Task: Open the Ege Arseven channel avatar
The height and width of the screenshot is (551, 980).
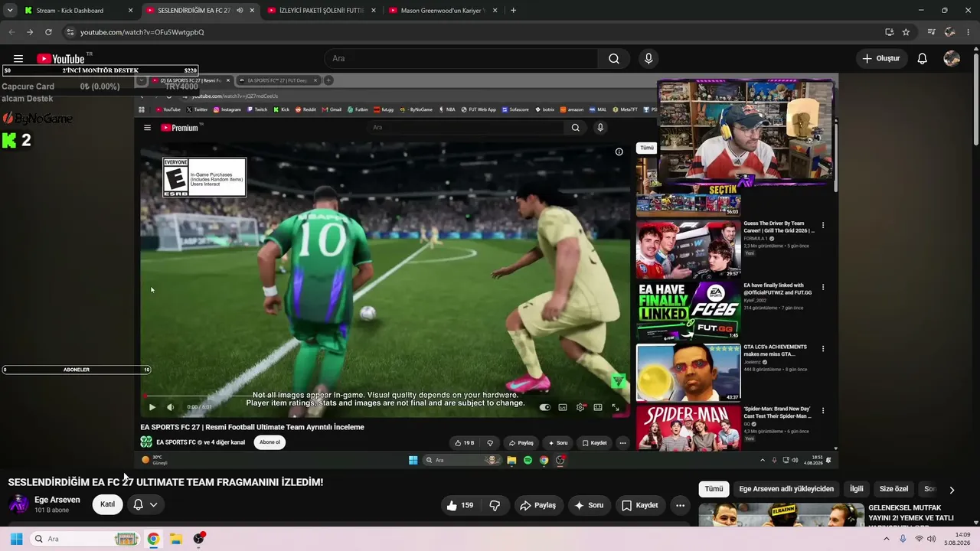Action: (x=18, y=504)
